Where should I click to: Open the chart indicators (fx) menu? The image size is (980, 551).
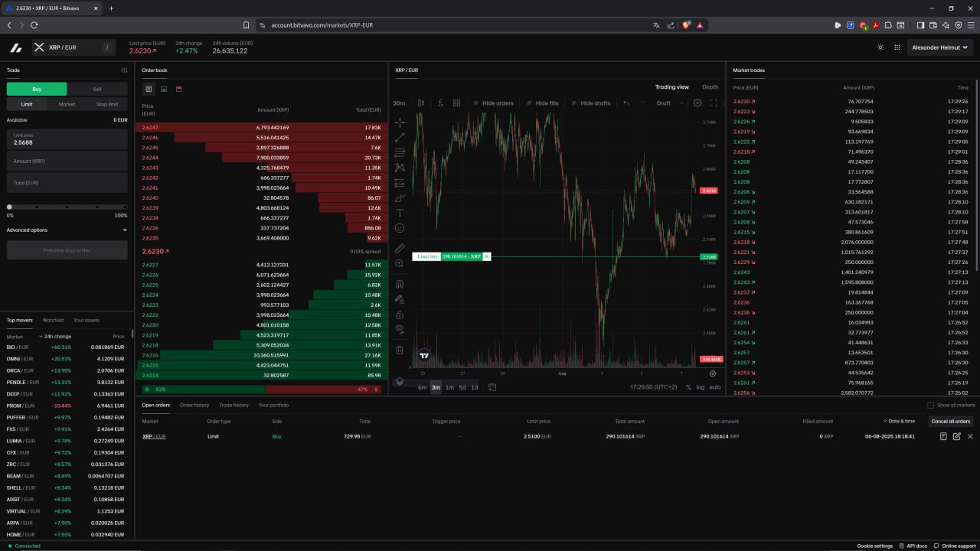(440, 103)
